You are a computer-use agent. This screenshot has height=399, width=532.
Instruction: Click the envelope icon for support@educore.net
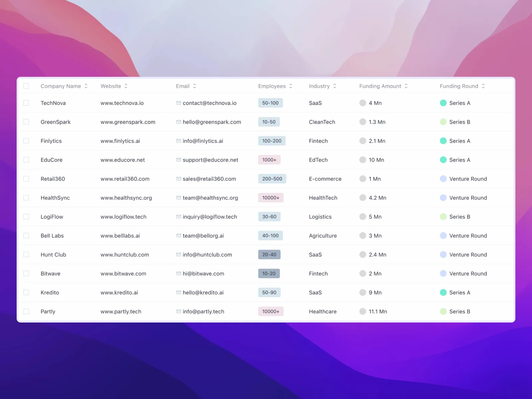179,160
